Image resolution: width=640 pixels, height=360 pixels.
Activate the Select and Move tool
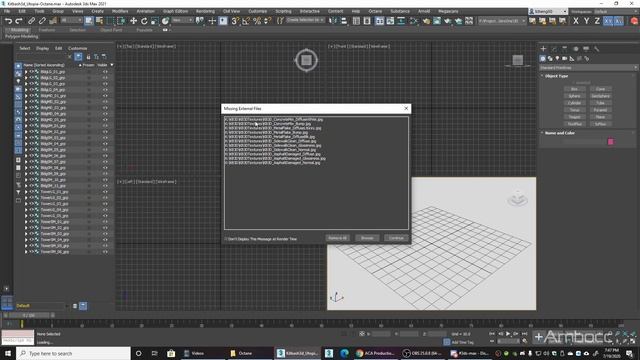click(x=133, y=21)
